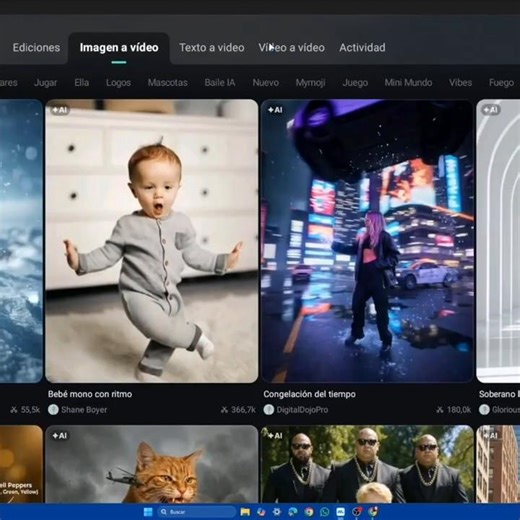
Task: Click the AI badge on baby template
Action: [60, 110]
